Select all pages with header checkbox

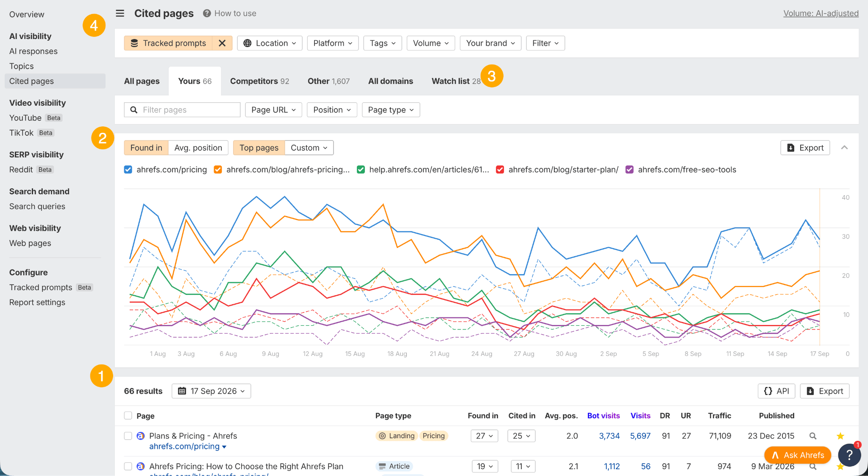pyautogui.click(x=128, y=415)
